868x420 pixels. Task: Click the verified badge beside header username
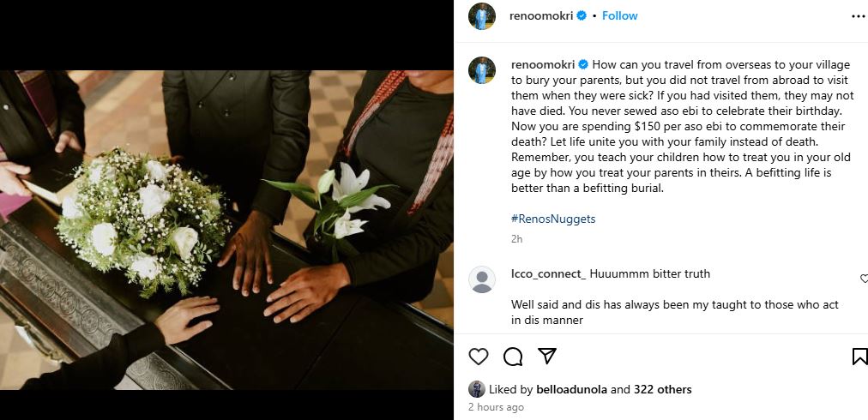[x=582, y=16]
